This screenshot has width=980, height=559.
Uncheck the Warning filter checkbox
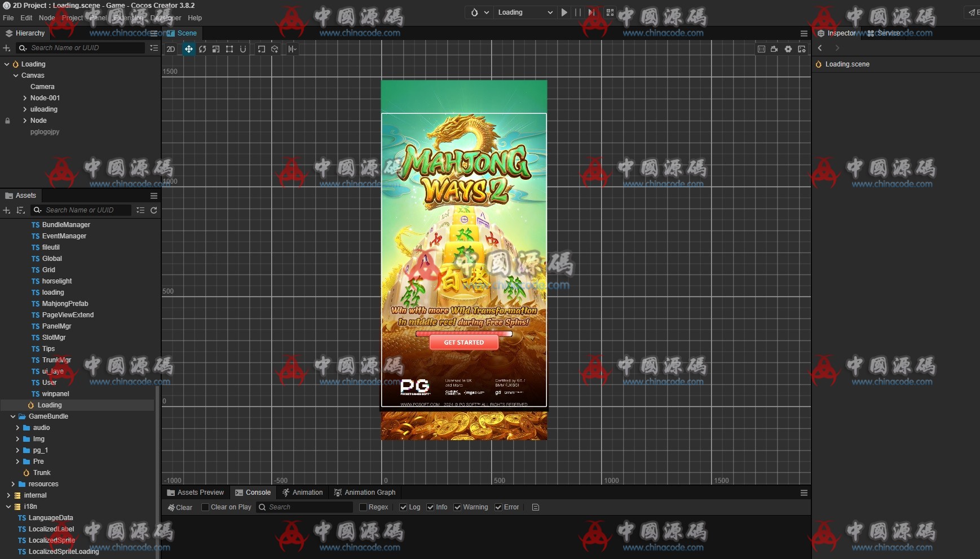click(457, 507)
